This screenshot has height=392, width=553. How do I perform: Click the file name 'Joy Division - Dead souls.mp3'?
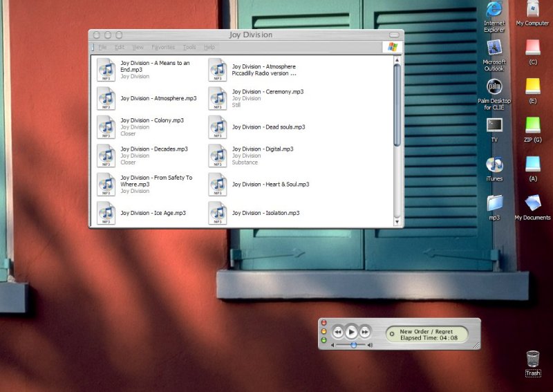point(269,127)
